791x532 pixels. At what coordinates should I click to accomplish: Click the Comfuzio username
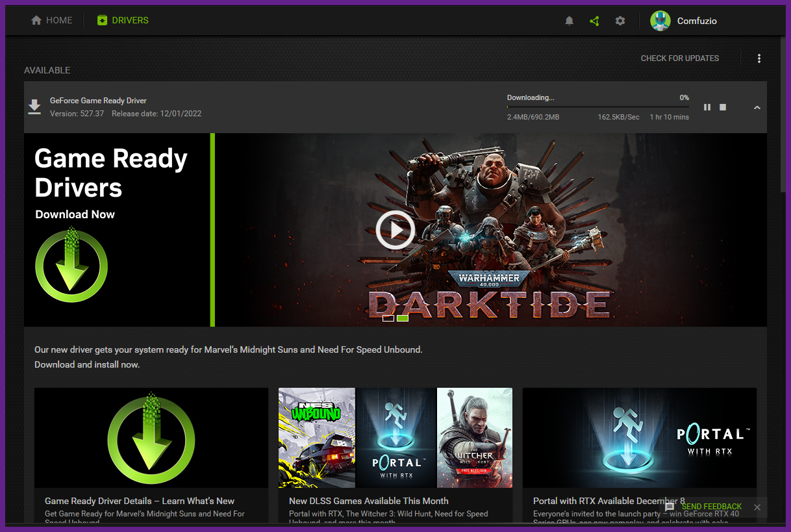697,21
